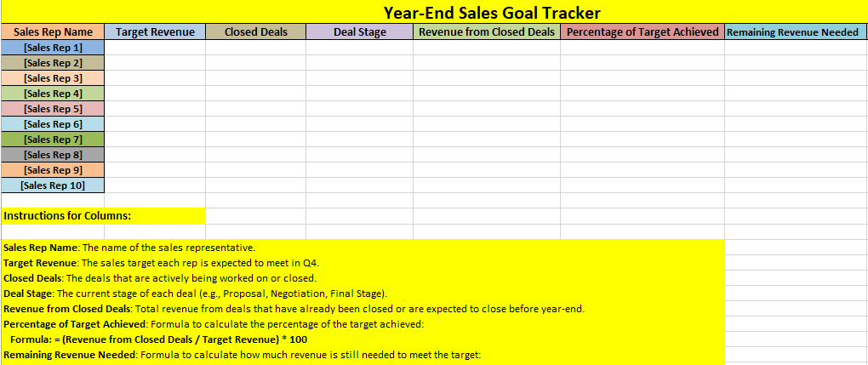Select the Deal Stage cell for Sales Rep 4
Viewport: 868px width, 365px height.
pyautogui.click(x=359, y=94)
